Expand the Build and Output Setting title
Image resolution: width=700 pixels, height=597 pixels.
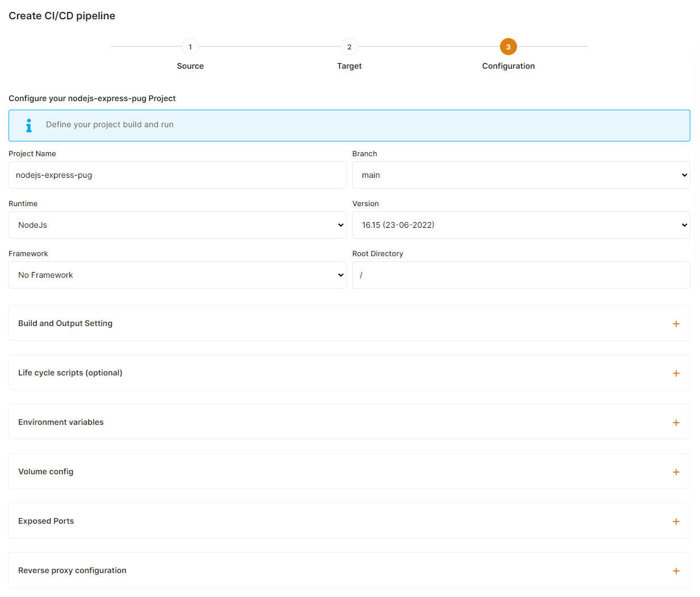pyautogui.click(x=65, y=323)
